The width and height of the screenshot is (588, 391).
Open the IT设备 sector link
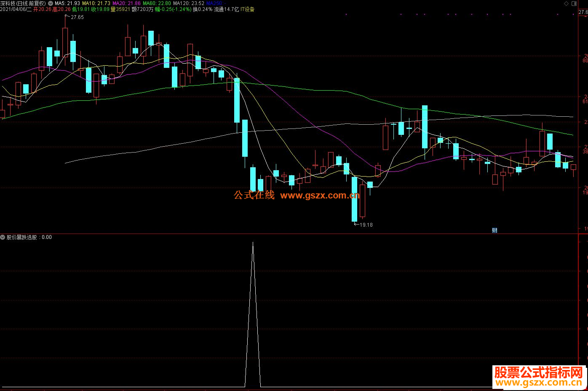coord(247,9)
